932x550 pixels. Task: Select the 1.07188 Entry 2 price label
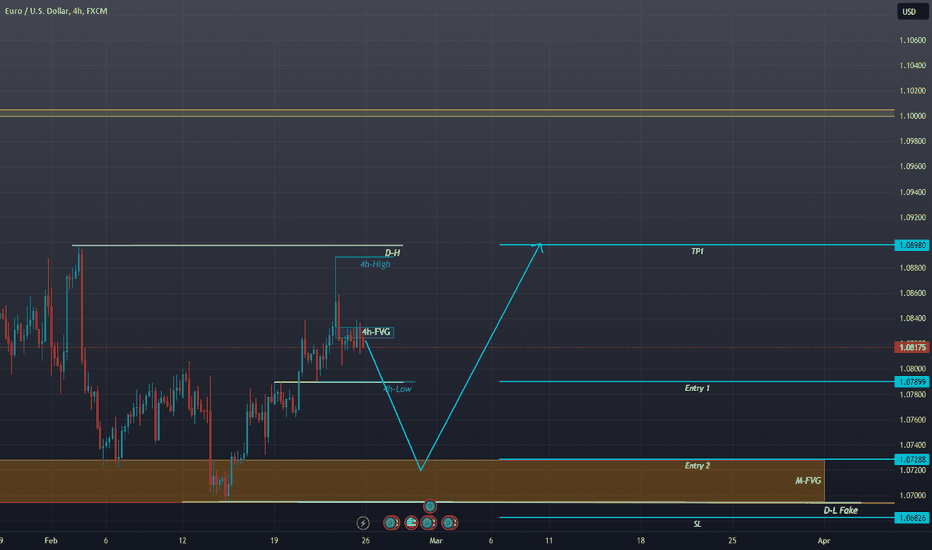pyautogui.click(x=912, y=459)
